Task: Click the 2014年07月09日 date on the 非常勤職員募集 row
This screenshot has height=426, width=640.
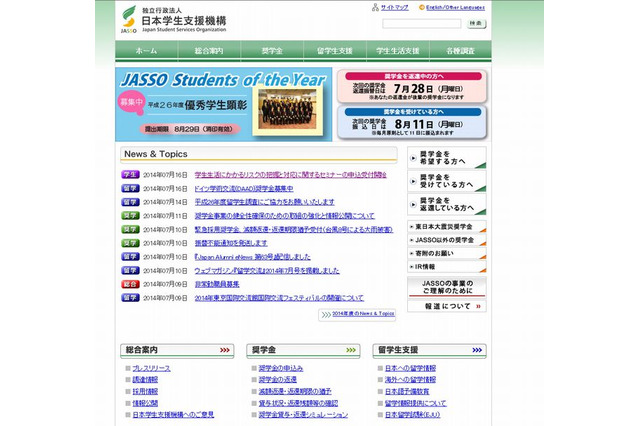Action: click(x=165, y=284)
